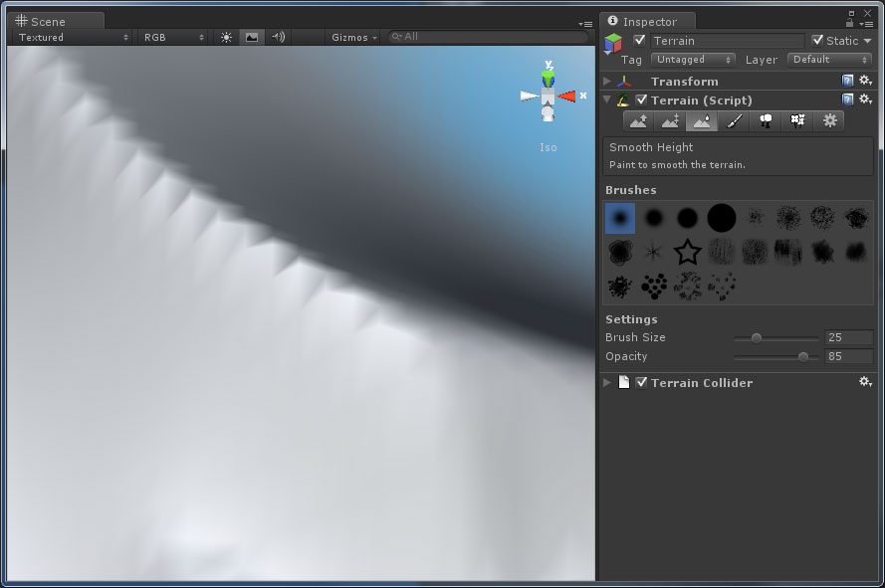The width and height of the screenshot is (885, 588).
Task: Choose the cluster of dots brush
Action: coord(654,287)
